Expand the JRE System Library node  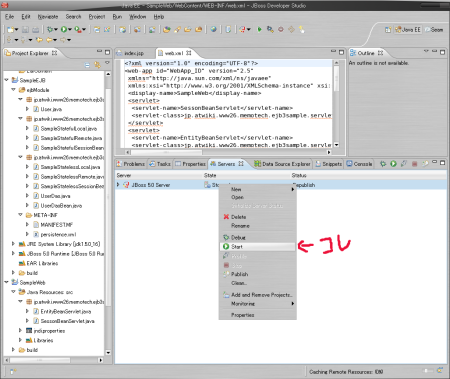tap(13, 244)
